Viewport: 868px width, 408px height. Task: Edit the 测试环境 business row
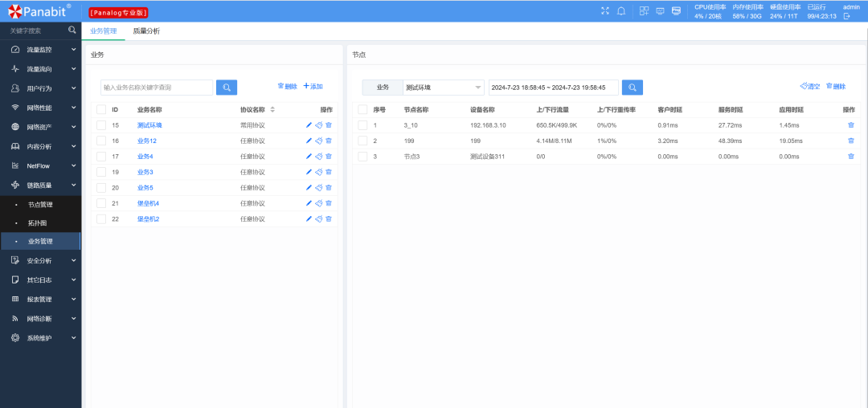click(x=309, y=125)
